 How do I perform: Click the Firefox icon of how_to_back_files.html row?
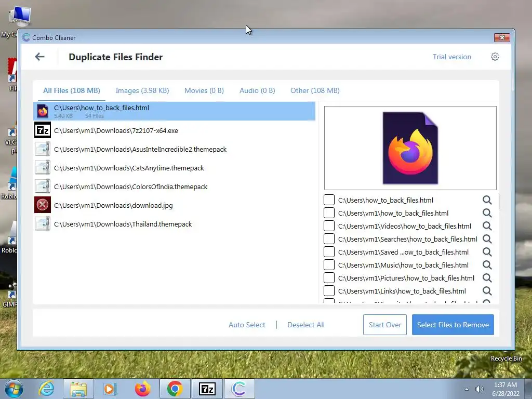pos(43,111)
